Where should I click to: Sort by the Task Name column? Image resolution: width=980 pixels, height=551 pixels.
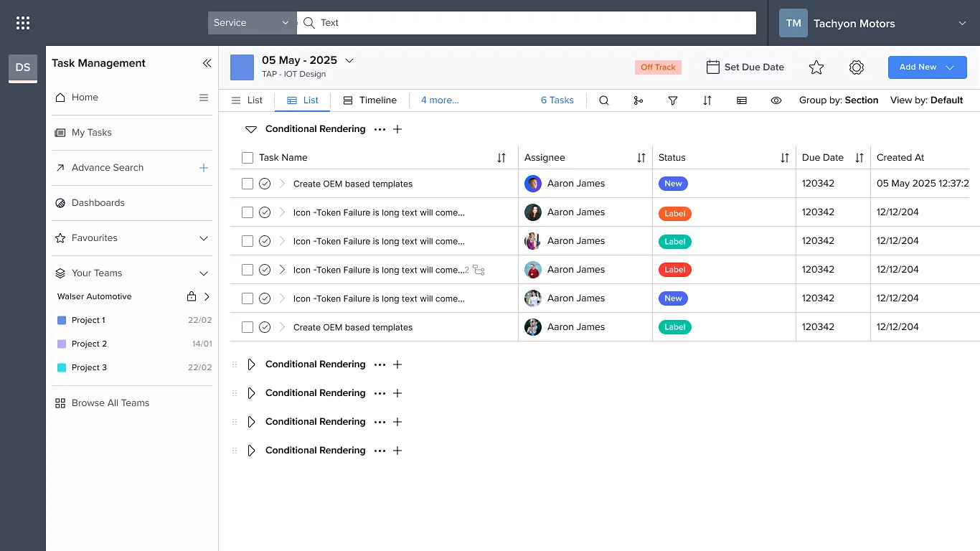501,158
